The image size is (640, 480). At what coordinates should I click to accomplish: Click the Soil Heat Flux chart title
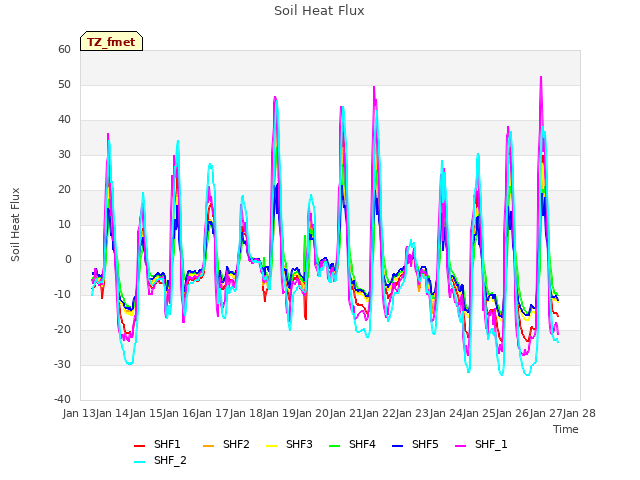click(319, 11)
